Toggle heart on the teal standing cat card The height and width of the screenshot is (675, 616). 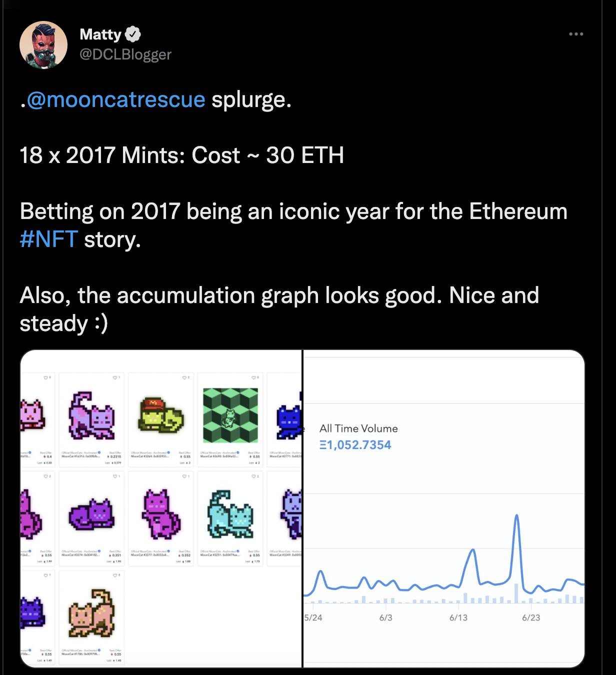253,476
